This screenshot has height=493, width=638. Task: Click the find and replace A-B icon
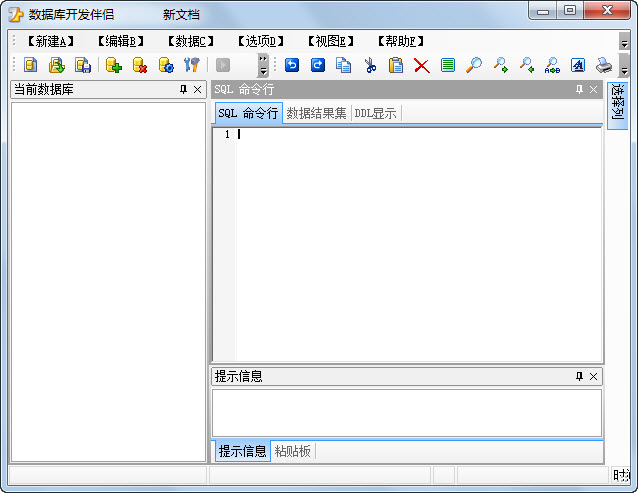(552, 65)
